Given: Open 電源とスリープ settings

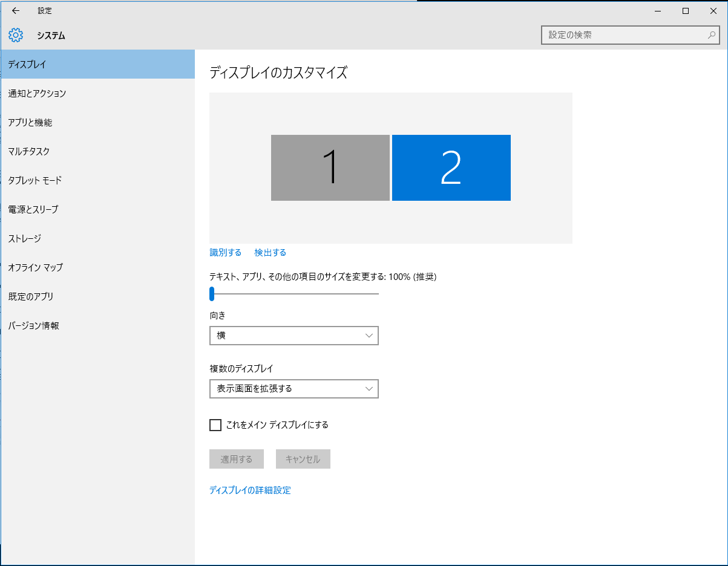Looking at the screenshot, I should tap(33, 209).
